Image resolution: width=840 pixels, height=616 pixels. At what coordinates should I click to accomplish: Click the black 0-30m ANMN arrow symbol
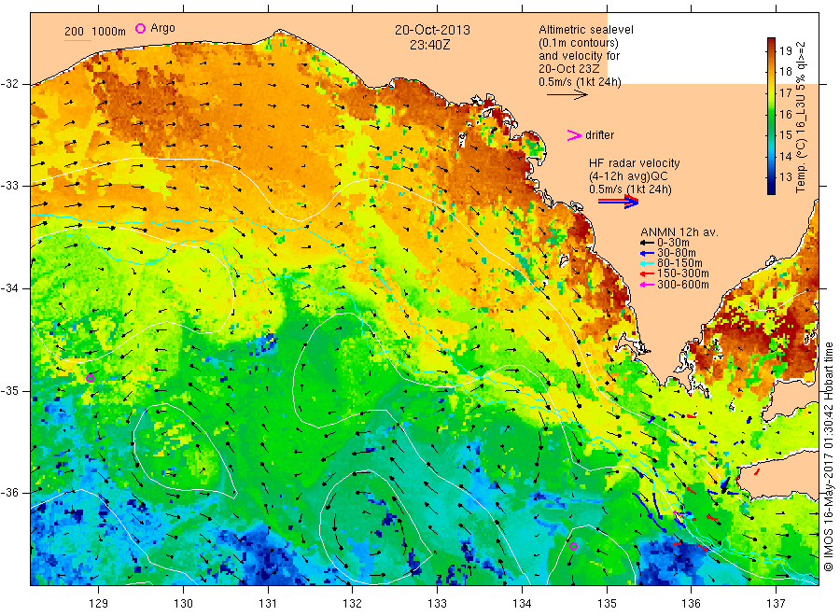647,243
